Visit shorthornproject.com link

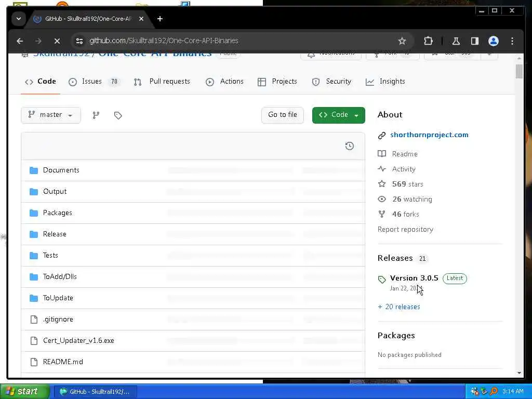(x=429, y=135)
